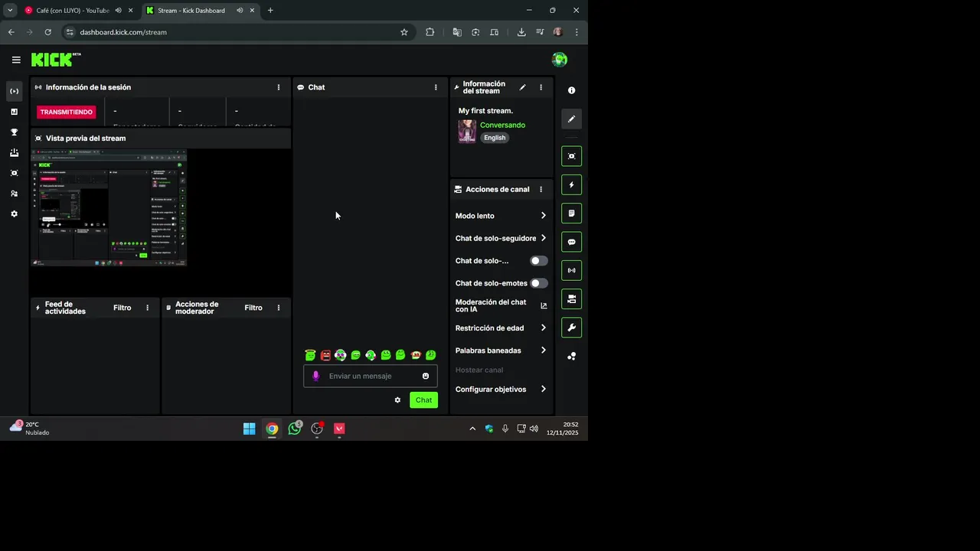The height and width of the screenshot is (551, 980).
Task: Click the English language tag
Action: point(495,138)
